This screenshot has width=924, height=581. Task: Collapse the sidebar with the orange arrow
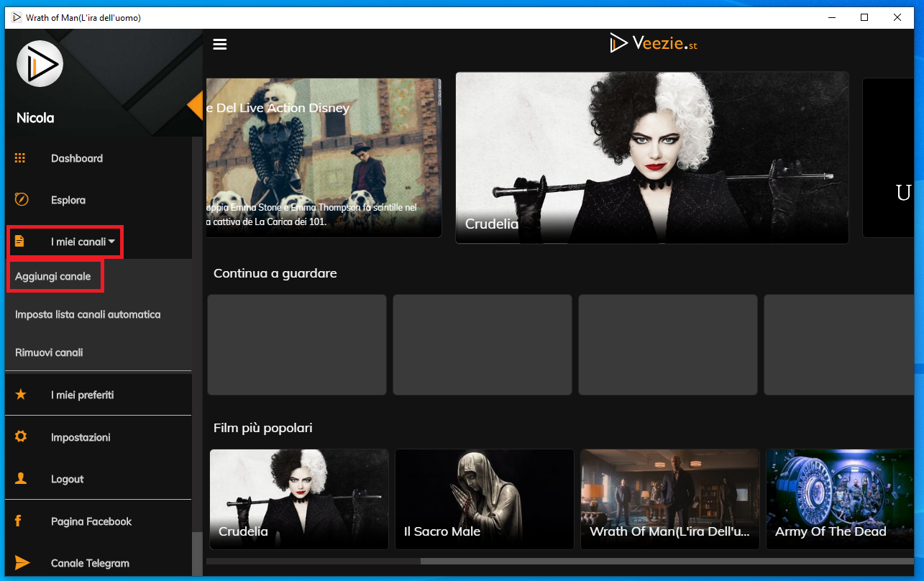(x=195, y=106)
